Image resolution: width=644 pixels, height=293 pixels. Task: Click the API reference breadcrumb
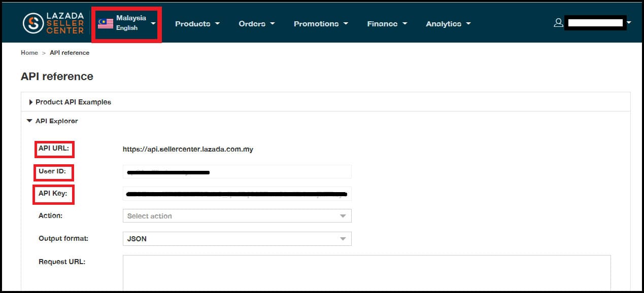70,53
